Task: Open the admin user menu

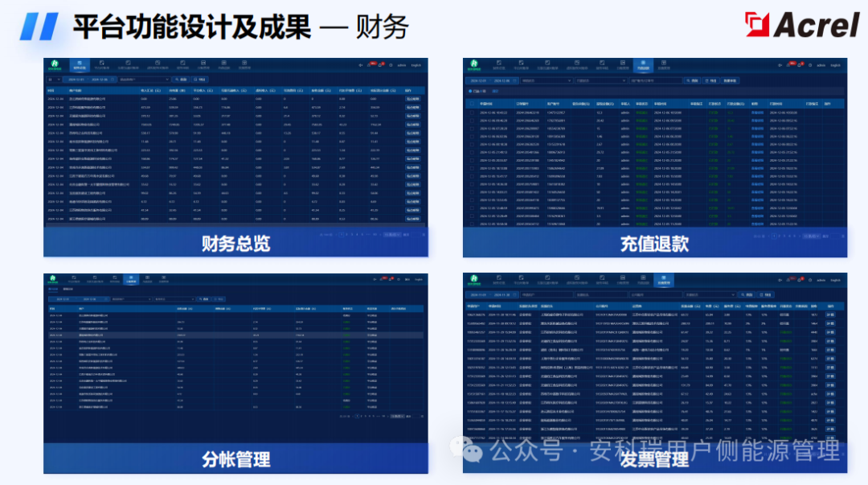Action: [402, 64]
